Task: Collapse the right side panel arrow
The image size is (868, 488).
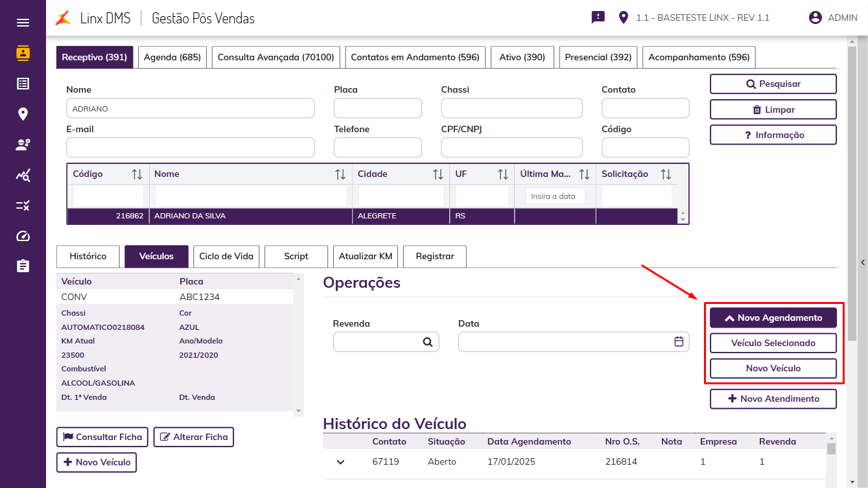Action: (x=863, y=262)
